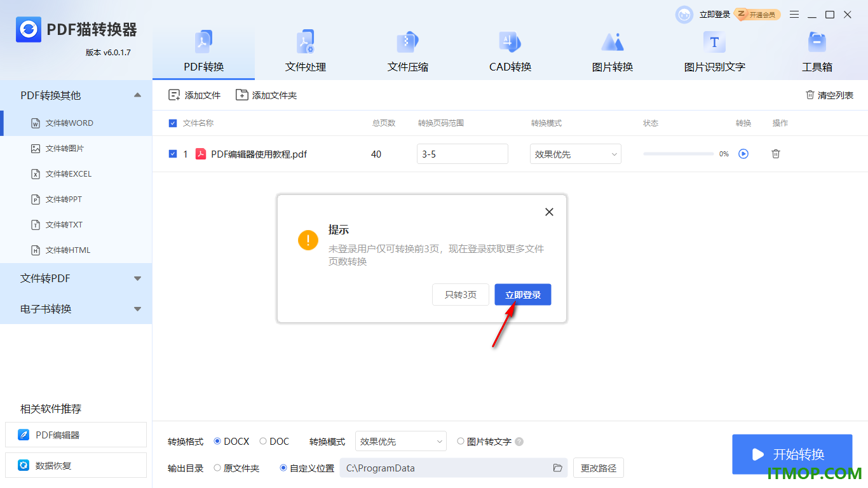Viewport: 868px width, 488px height.
Task: Click the user avatar icon
Action: (x=684, y=15)
